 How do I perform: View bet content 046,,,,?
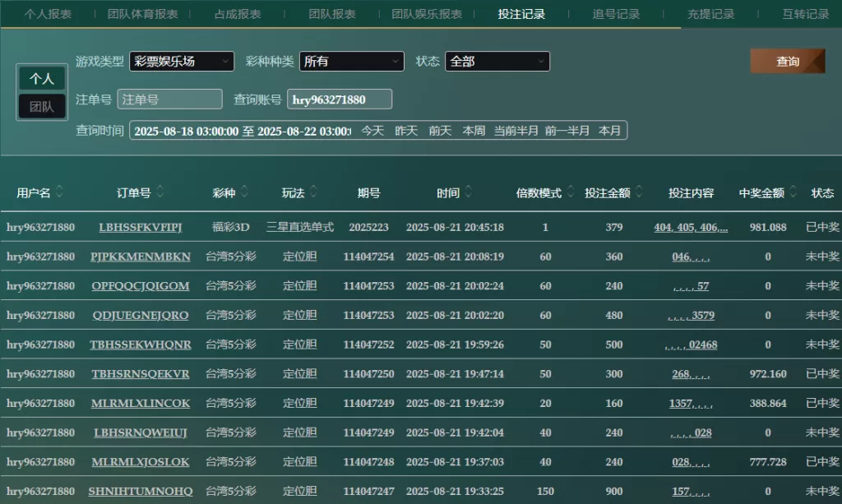[691, 257]
